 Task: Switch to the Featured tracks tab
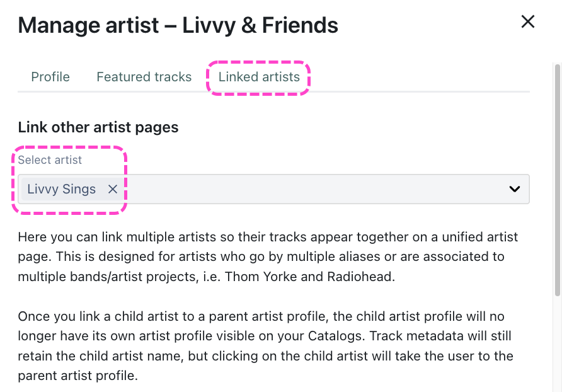(x=144, y=77)
